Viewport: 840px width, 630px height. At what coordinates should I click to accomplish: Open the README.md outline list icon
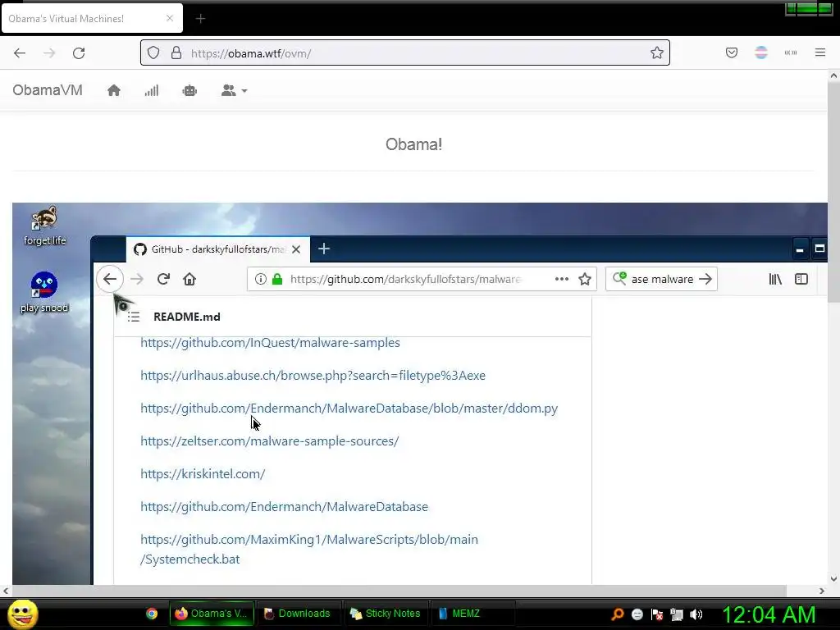(x=134, y=317)
